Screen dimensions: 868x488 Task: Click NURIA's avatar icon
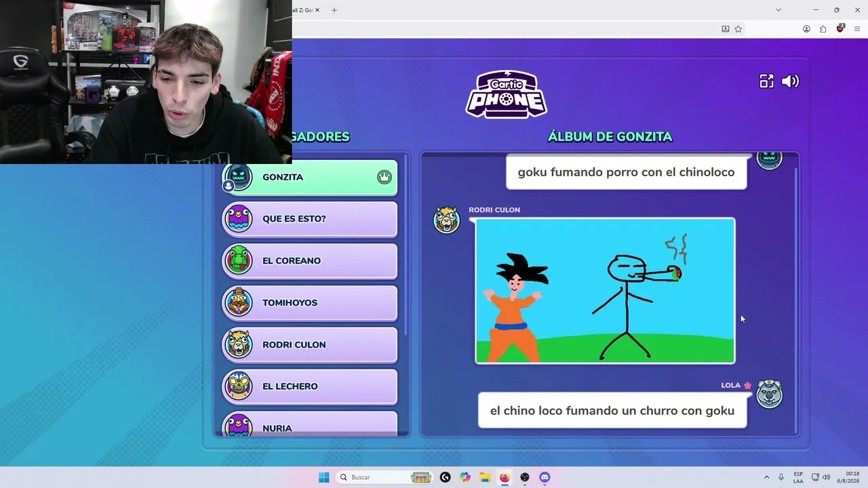(x=238, y=426)
